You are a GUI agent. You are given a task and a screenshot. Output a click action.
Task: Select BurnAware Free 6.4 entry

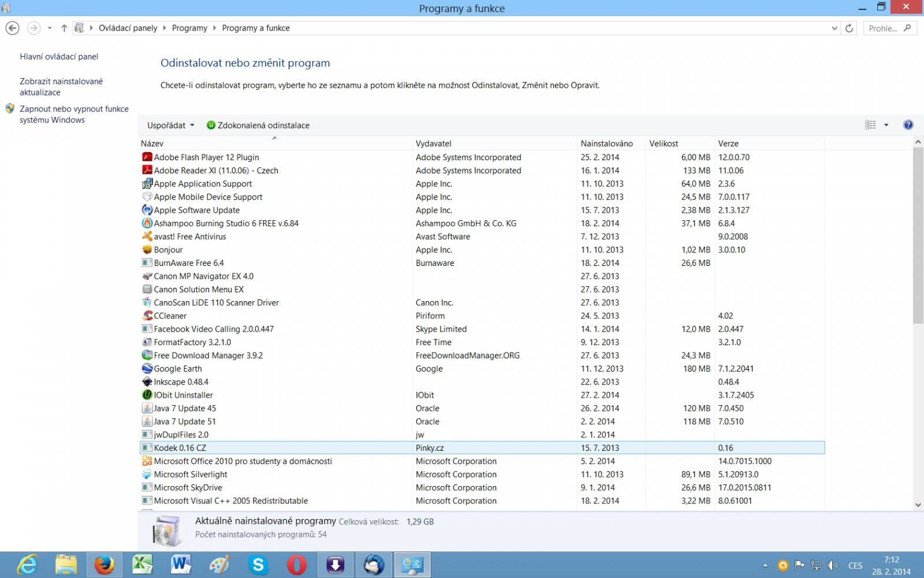tap(482, 262)
